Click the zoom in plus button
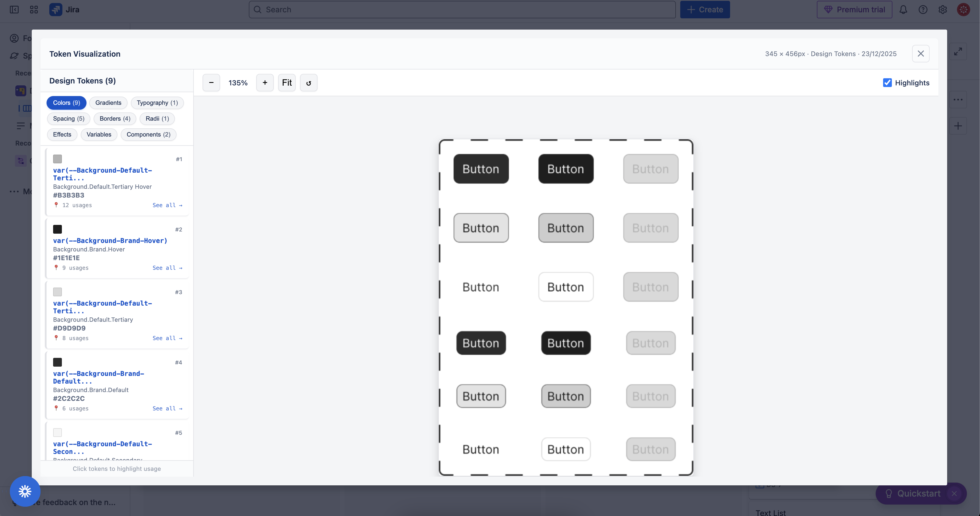This screenshot has width=980, height=516. point(265,83)
